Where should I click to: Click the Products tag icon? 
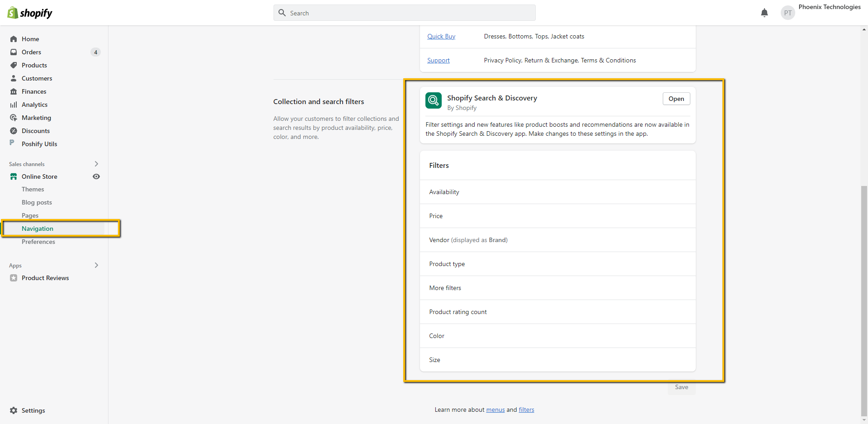tap(14, 65)
